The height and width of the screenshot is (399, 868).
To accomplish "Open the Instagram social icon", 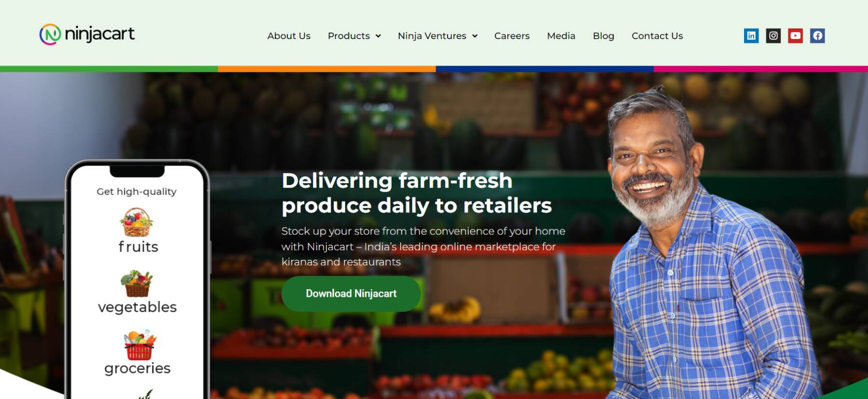I will [x=773, y=36].
